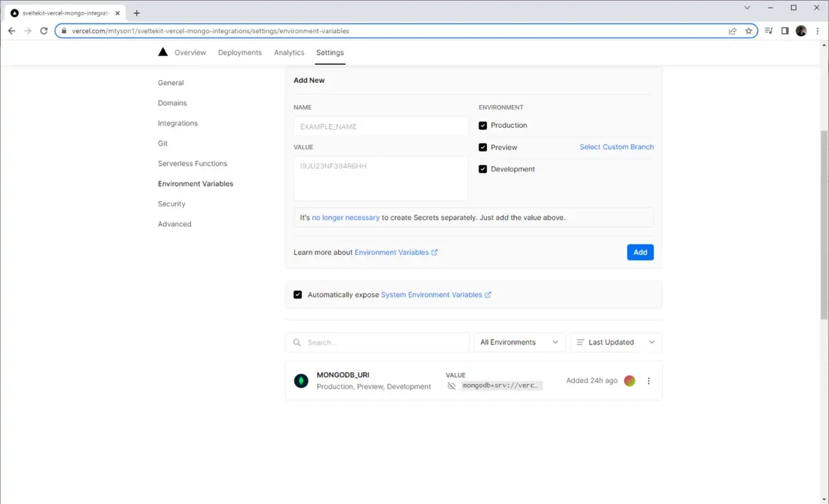Toggle the Preview environment checkbox
The width and height of the screenshot is (829, 504).
tap(483, 148)
